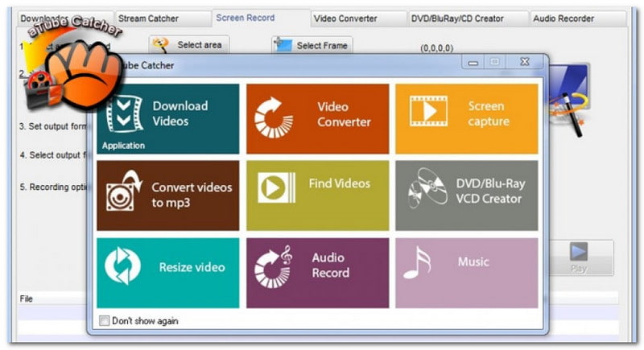
Task: Open Audio Record treble clef icon
Action: (274, 267)
